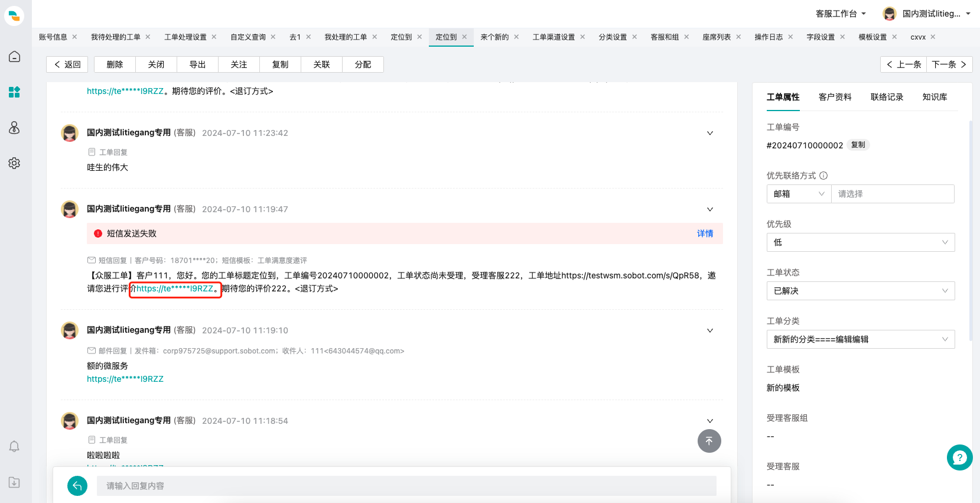Switch to the 座席列表 tab
The width and height of the screenshot is (980, 503).
click(x=717, y=37)
